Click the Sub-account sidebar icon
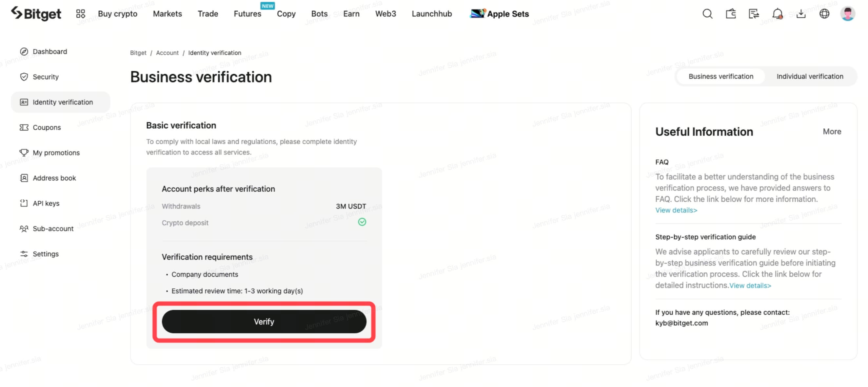 pos(23,228)
